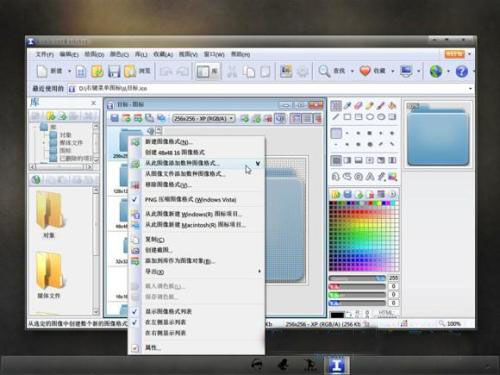Viewport: 500px width, 375px height.
Task: Click the floppy save-palette icon above color grid
Action: [x=347, y=194]
